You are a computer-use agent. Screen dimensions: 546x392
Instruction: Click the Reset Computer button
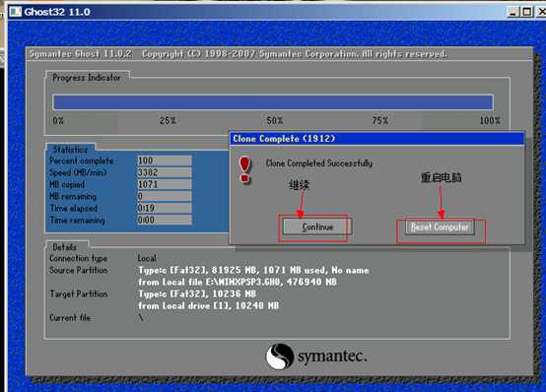point(440,227)
